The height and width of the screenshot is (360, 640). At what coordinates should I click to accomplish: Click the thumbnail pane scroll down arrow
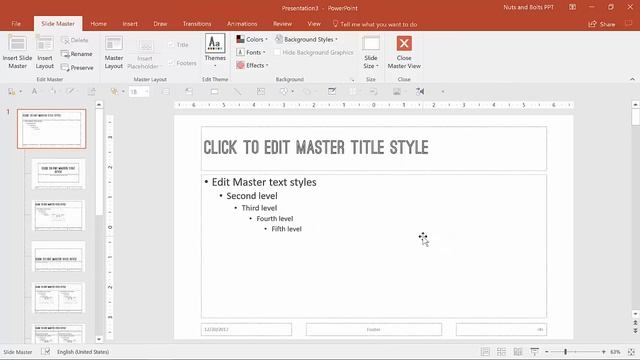pyautogui.click(x=99, y=339)
